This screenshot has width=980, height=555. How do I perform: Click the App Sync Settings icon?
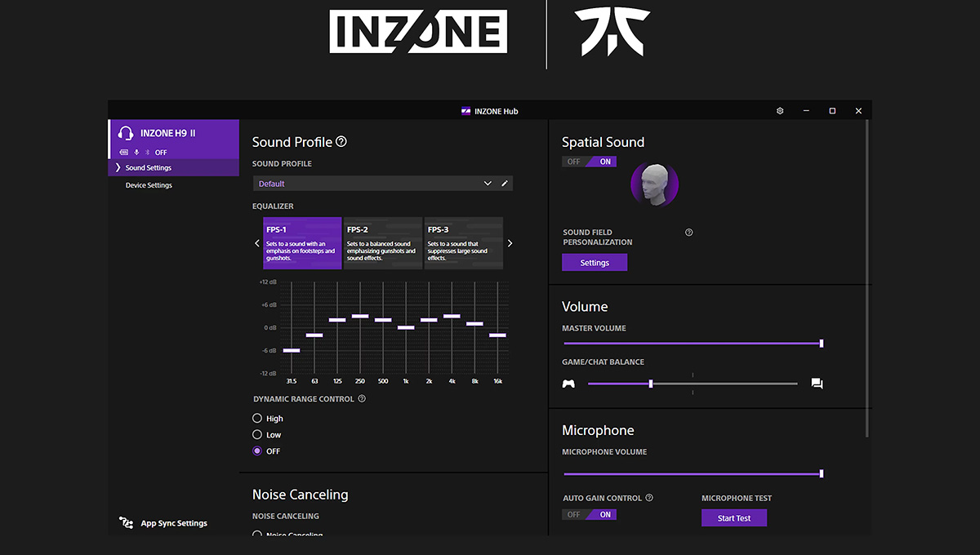(126, 523)
